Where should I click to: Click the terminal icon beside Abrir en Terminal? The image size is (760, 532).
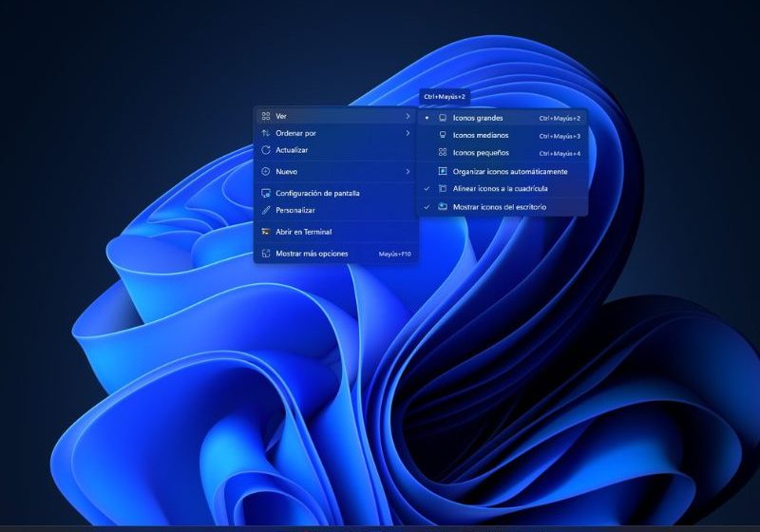(266, 232)
